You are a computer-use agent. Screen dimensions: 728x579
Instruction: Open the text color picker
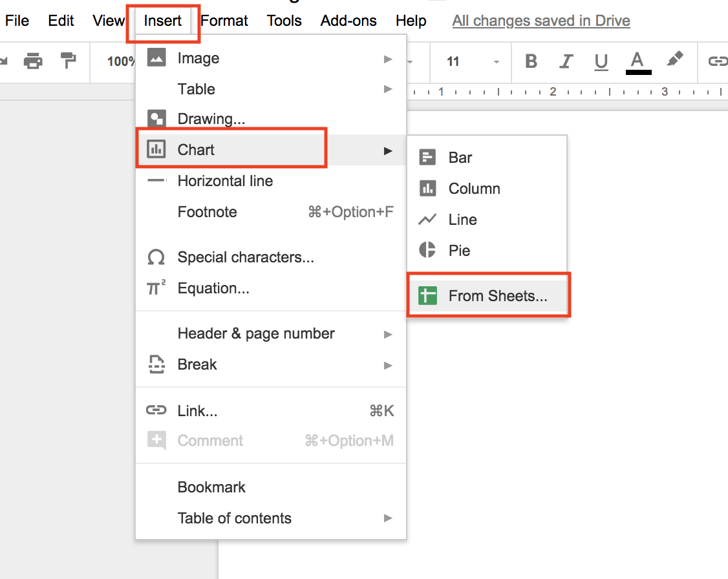click(637, 61)
